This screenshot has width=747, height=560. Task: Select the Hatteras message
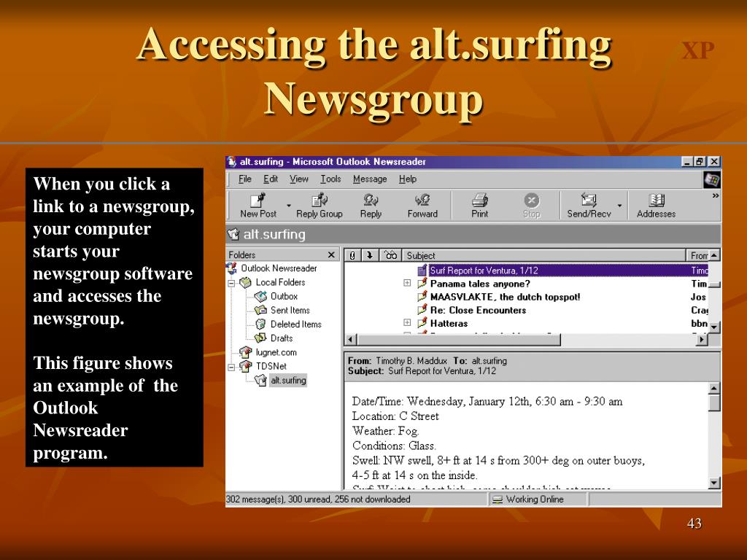449,323
